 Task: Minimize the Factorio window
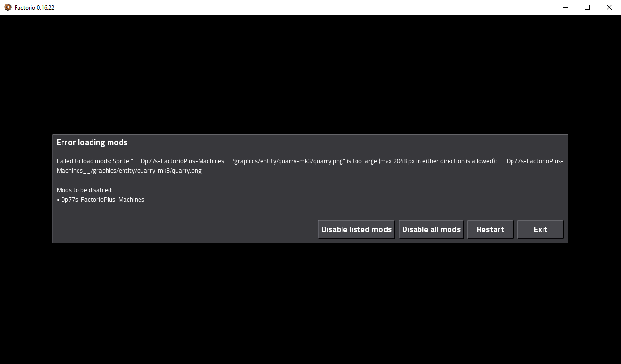click(x=565, y=7)
